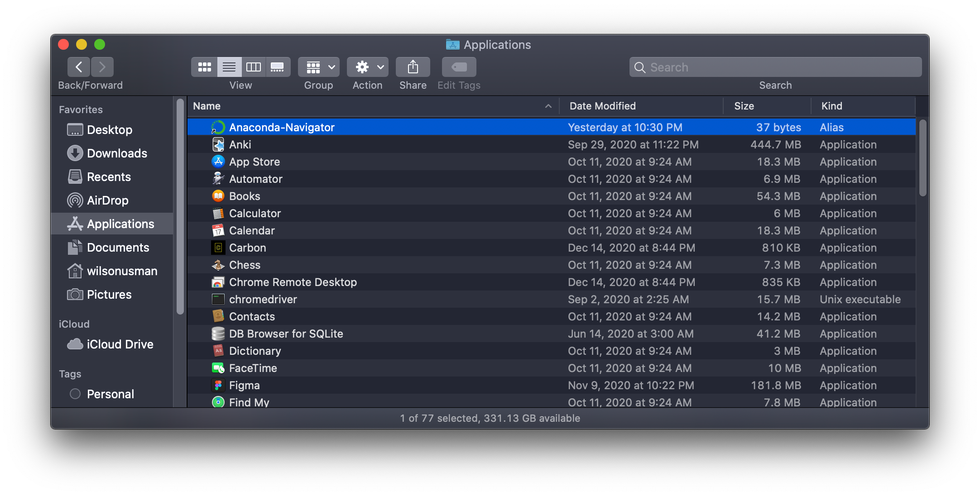This screenshot has height=496, width=980.
Task: Click the Books app icon
Action: click(218, 196)
